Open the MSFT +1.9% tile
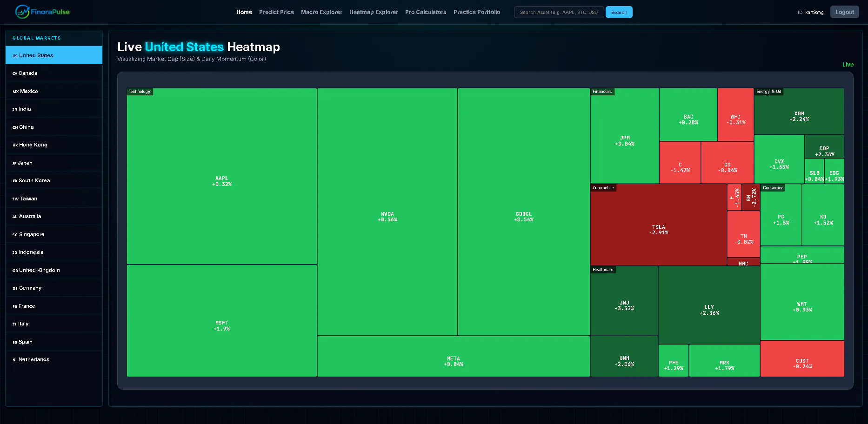This screenshot has width=868, height=424. click(222, 321)
